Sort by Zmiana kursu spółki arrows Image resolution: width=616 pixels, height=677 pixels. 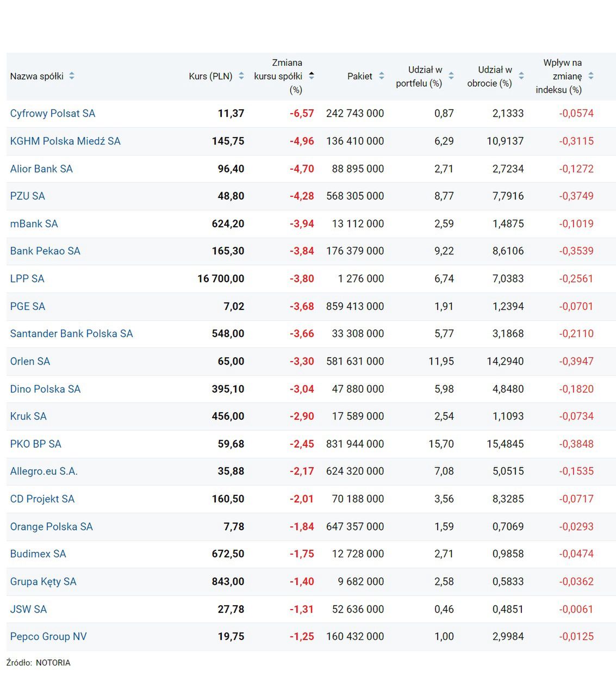tap(312, 76)
